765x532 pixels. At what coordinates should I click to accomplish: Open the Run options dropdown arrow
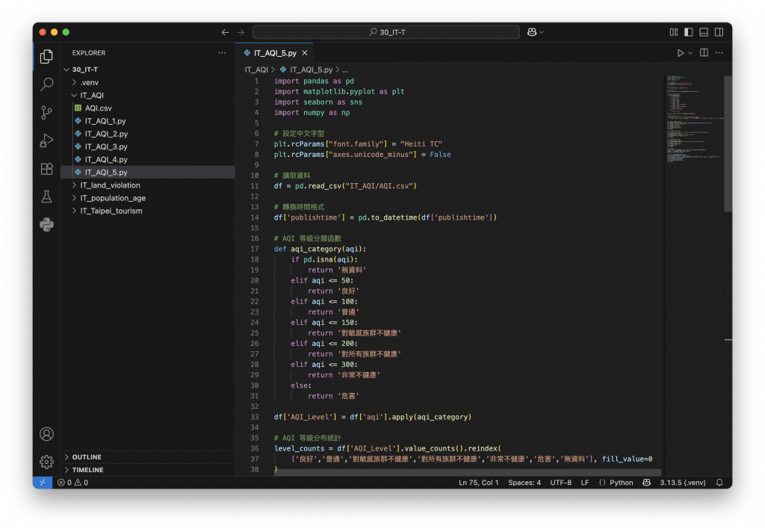point(690,53)
